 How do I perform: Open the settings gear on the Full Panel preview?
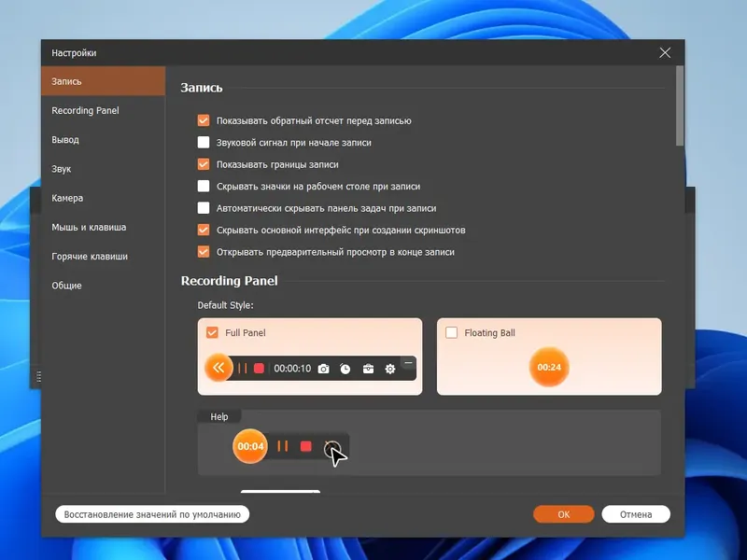[389, 369]
